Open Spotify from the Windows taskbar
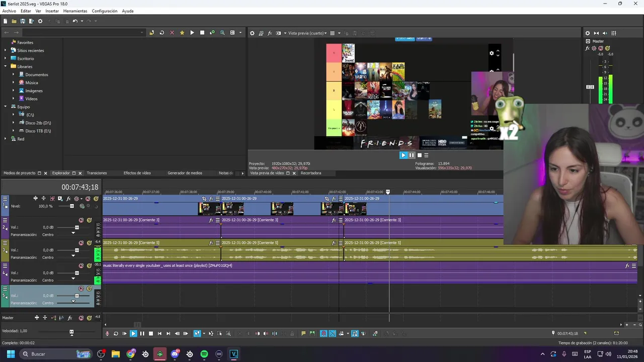 204,354
